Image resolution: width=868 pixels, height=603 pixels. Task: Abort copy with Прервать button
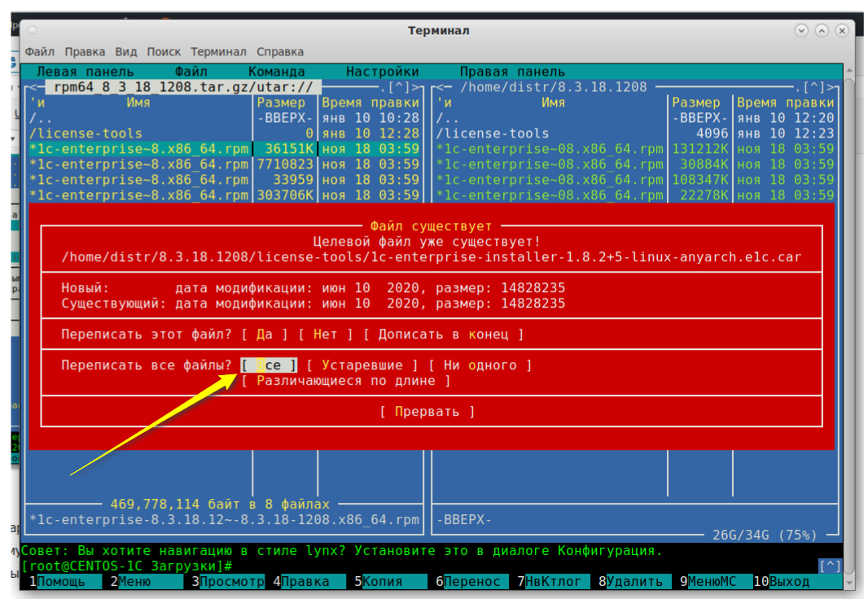pyautogui.click(x=427, y=412)
